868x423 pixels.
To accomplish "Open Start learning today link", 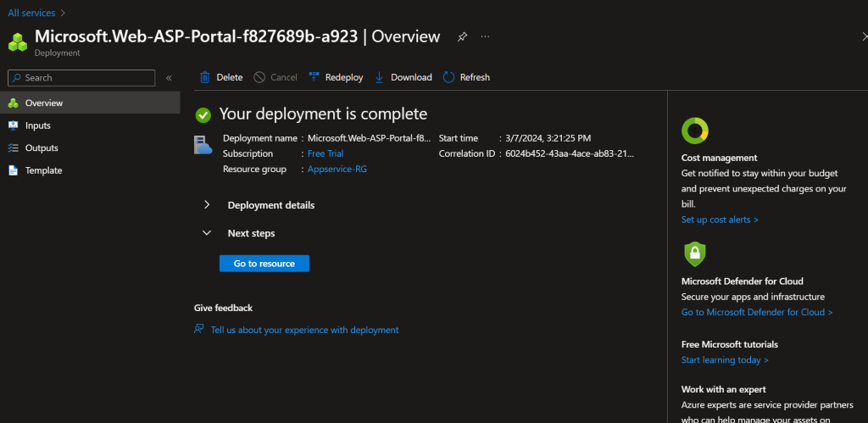I will pos(725,360).
